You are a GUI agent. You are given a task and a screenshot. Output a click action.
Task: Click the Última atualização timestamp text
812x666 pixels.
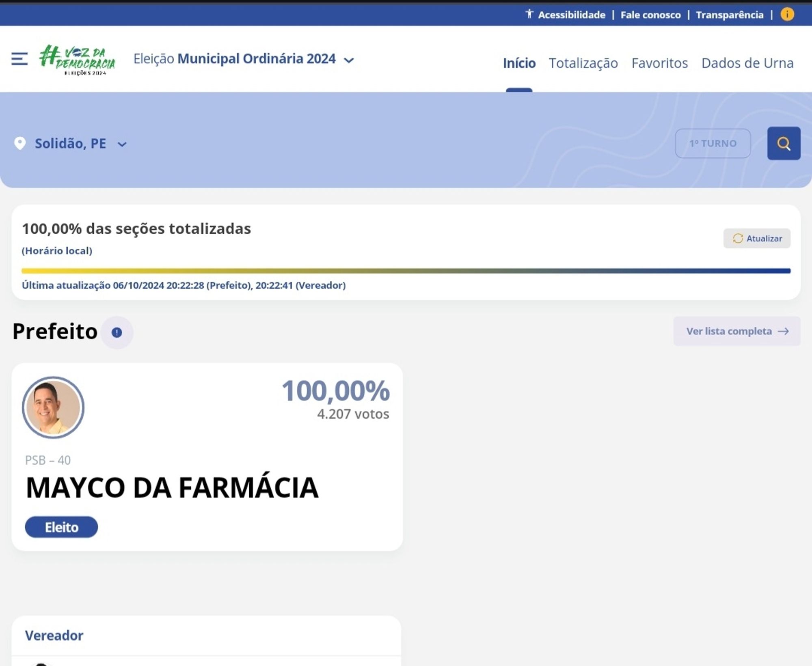coord(184,285)
